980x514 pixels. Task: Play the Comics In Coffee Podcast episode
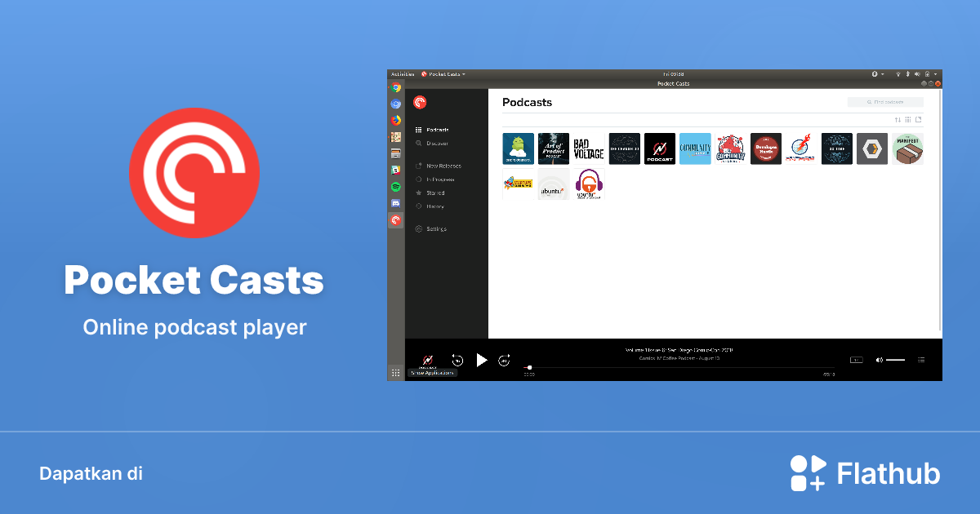coord(481,359)
